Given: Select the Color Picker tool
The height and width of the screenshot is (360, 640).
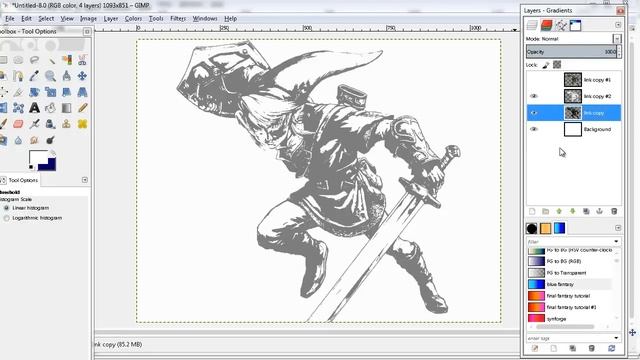Looking at the screenshot, I should pos(34,76).
